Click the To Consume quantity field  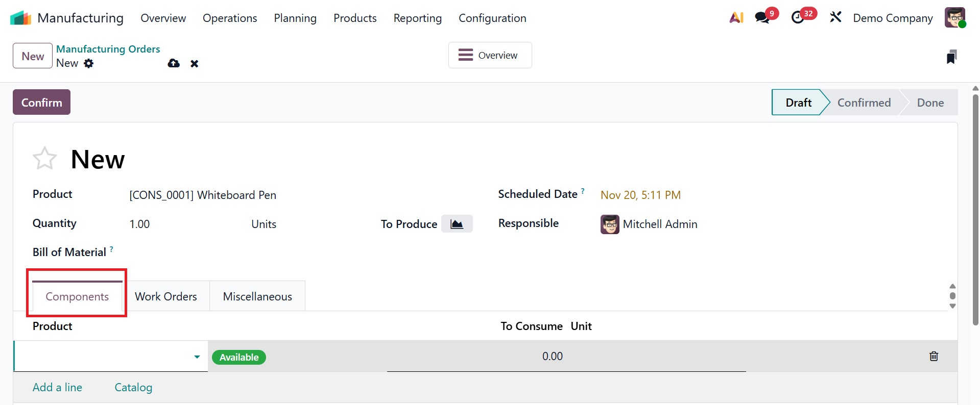[552, 357]
